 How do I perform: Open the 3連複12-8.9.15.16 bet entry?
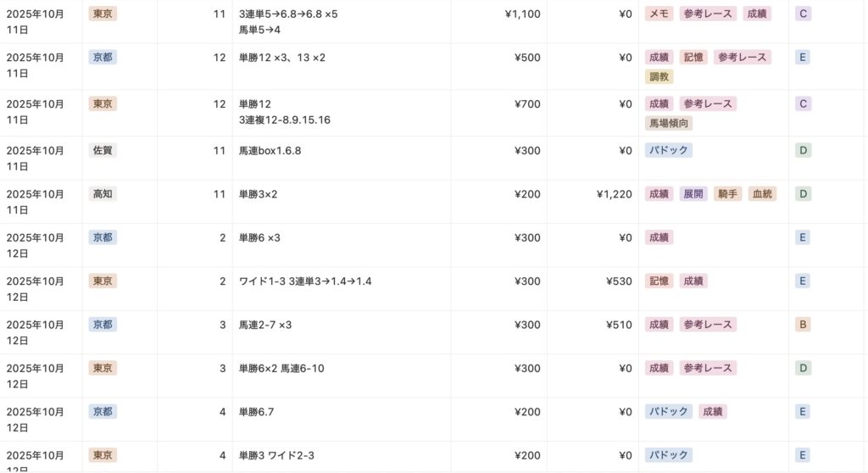point(285,120)
